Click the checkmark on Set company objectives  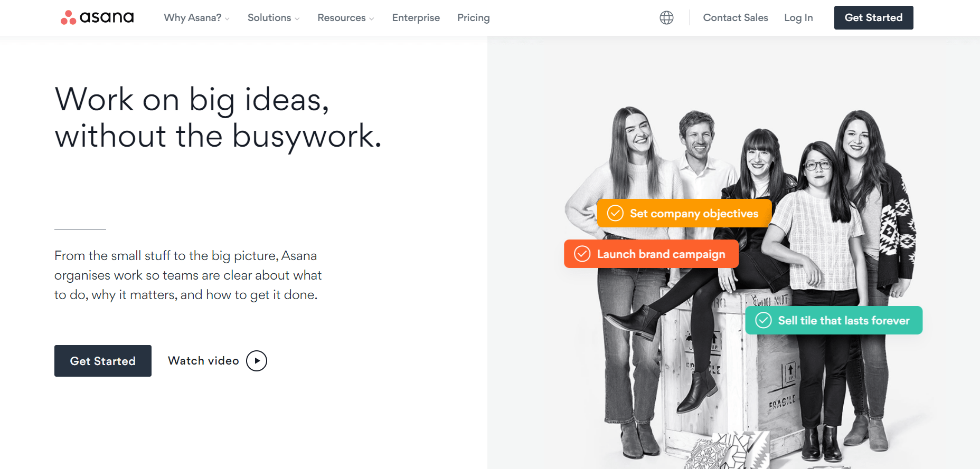[x=615, y=213]
